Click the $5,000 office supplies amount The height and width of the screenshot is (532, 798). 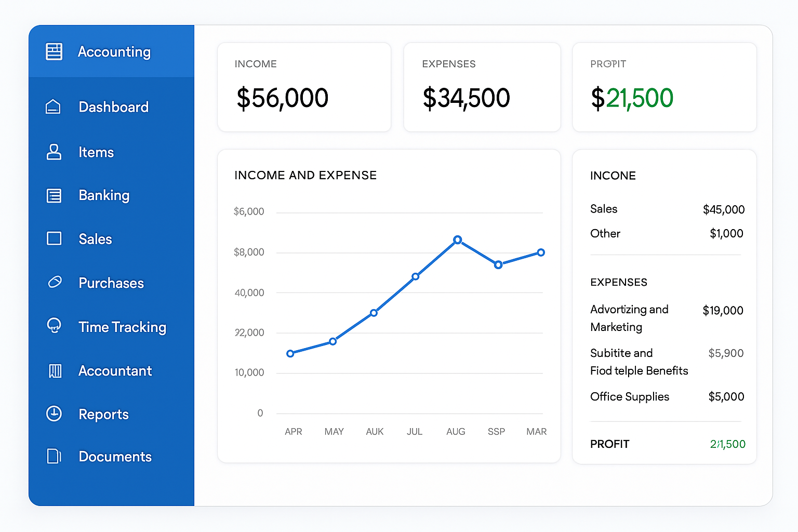(726, 396)
